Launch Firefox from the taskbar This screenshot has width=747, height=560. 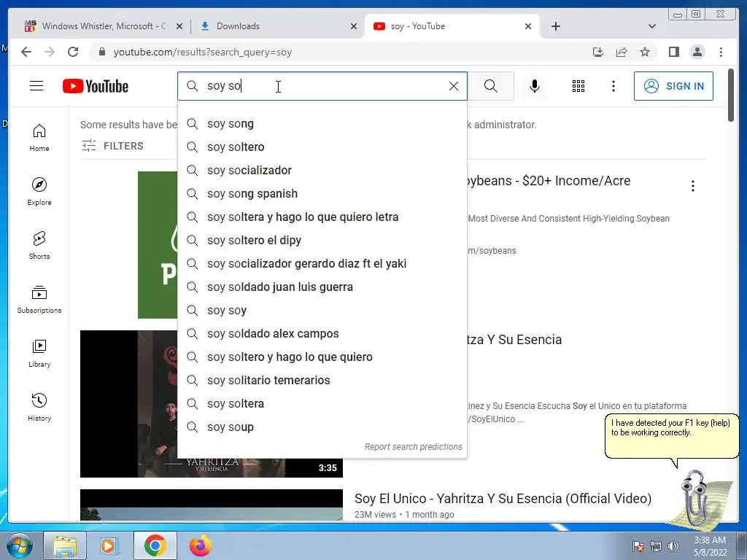click(x=200, y=545)
